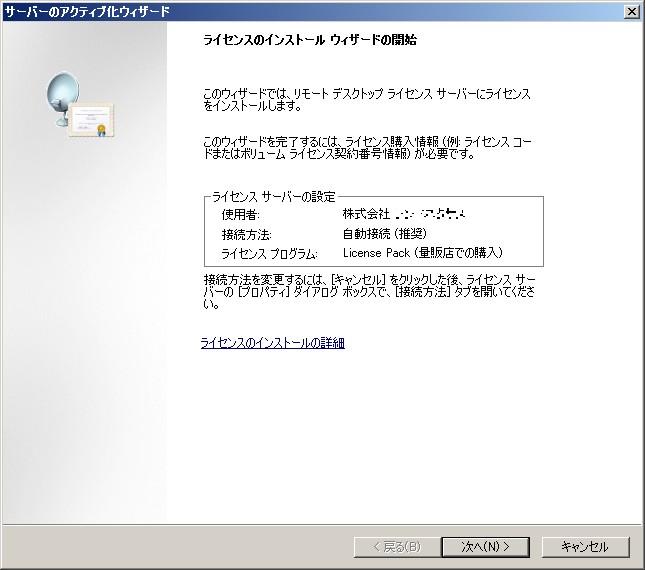Click the first paragraph describing the wizard
The image size is (645, 570).
[x=366, y=98]
